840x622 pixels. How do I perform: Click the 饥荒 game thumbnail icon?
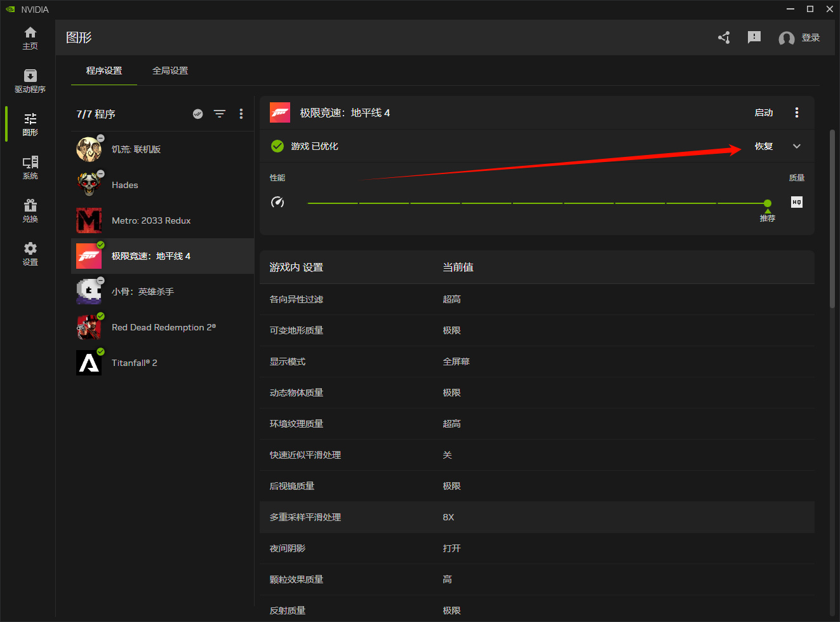[89, 149]
